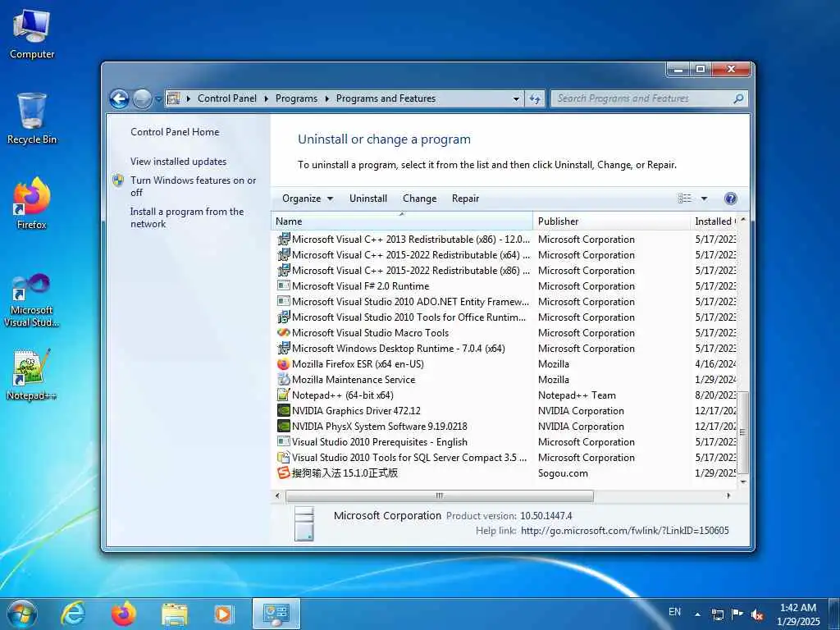Click the Uninstall toolbar command
Image resolution: width=840 pixels, height=630 pixels.
[x=368, y=199]
